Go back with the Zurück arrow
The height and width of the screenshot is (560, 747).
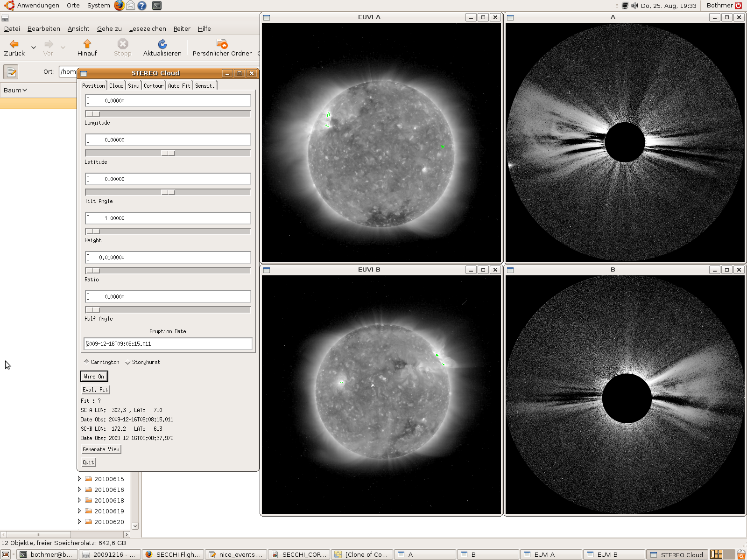pos(14,44)
